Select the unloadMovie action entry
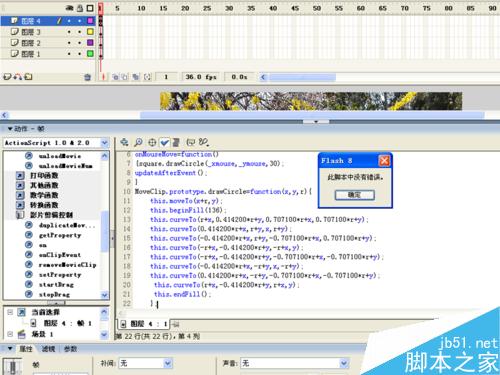This screenshot has height=375, width=500. click(60, 156)
